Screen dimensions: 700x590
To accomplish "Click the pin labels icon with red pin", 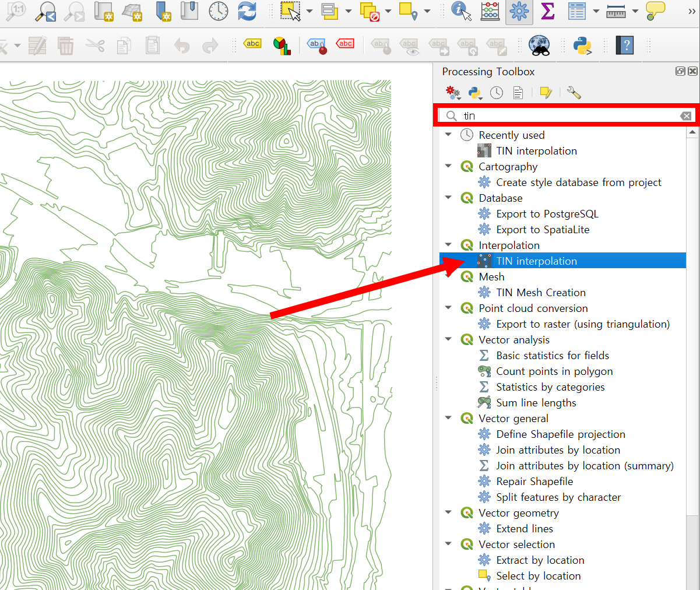I will 317,45.
